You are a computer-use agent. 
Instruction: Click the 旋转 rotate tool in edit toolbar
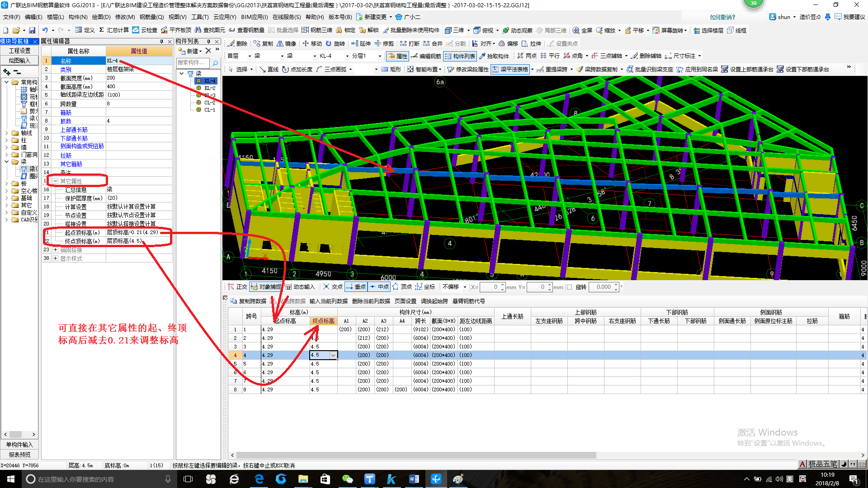(335, 43)
